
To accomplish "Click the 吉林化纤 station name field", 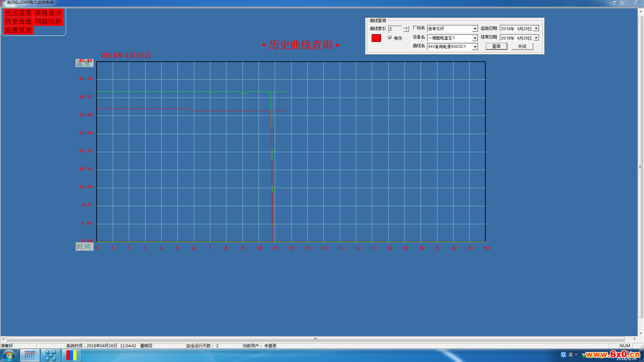I will click(x=450, y=29).
